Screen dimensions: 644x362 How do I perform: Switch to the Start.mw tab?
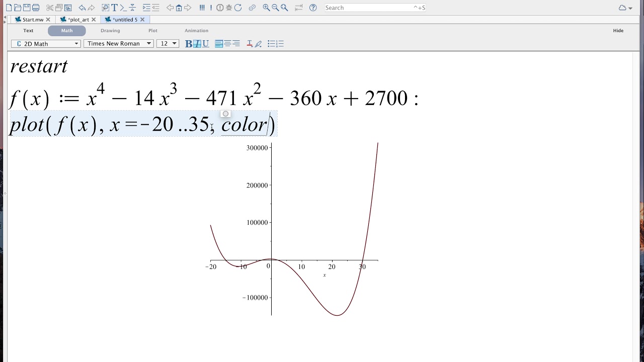[33, 20]
